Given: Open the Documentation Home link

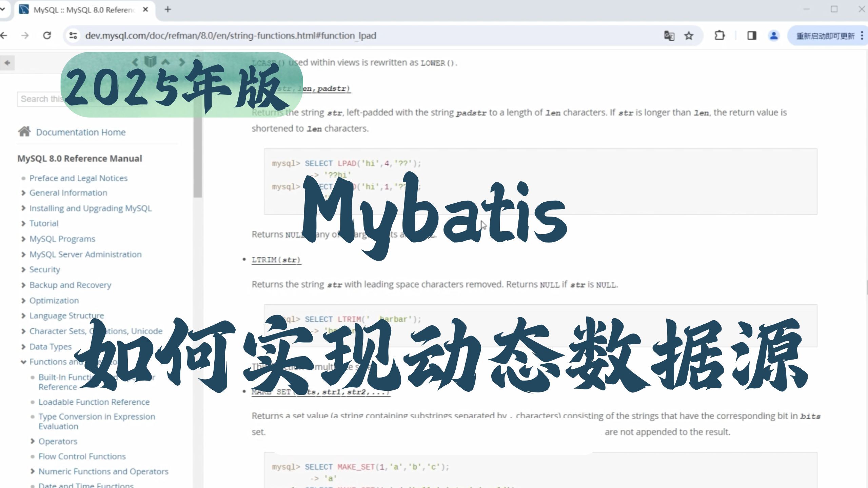Looking at the screenshot, I should coord(81,132).
